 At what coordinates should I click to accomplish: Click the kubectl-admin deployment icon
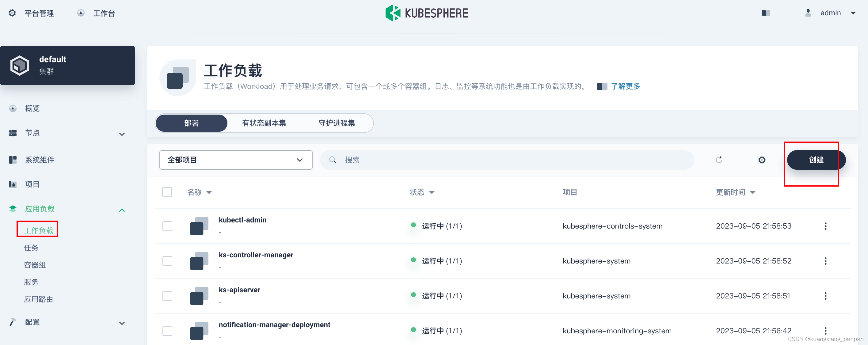click(x=199, y=226)
